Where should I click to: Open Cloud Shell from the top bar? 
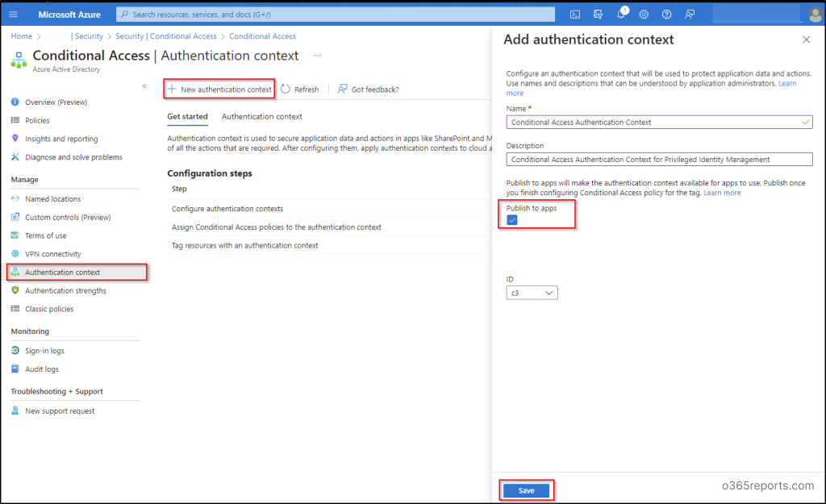[x=574, y=15]
